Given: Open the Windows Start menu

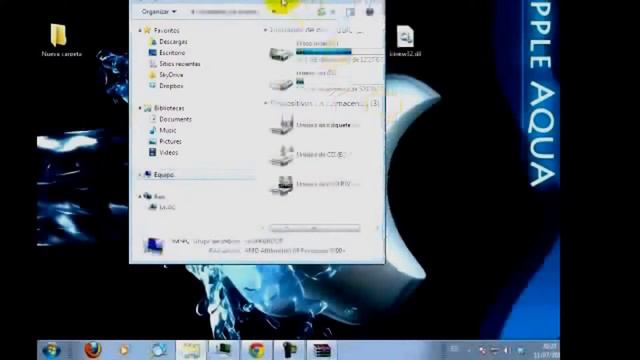Looking at the screenshot, I should click(x=51, y=351).
